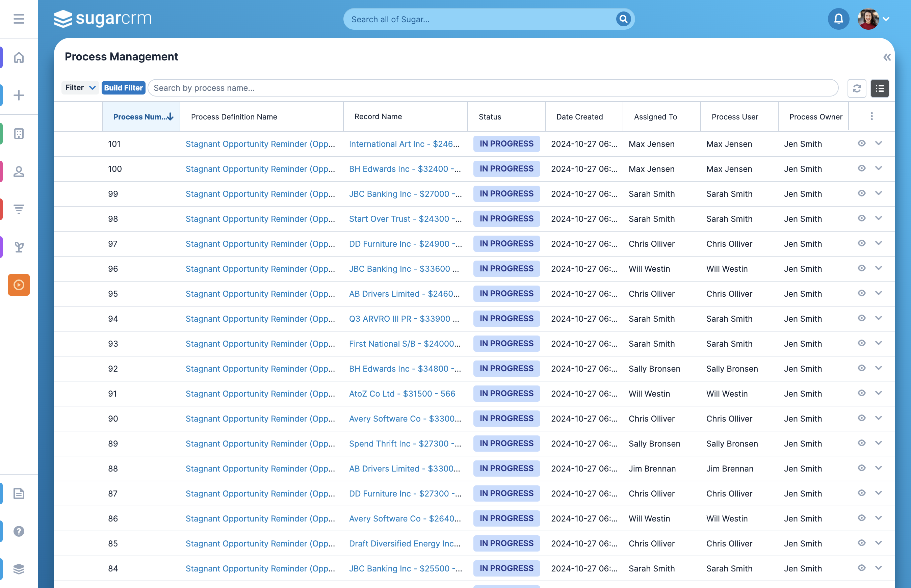
Task: Switch to list view icon
Action: (880, 88)
